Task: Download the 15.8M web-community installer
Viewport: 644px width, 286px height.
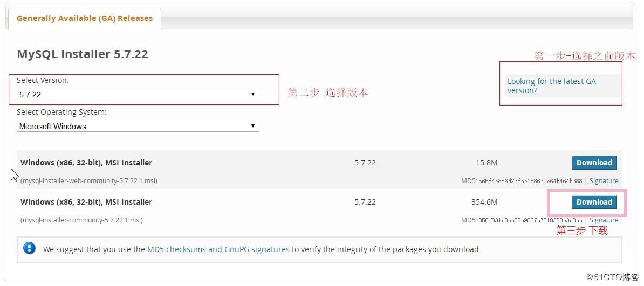Action: (594, 163)
